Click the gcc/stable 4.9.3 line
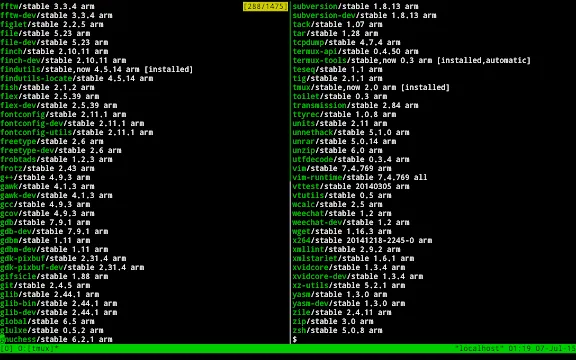The width and height of the screenshot is (576, 360). 45,204
